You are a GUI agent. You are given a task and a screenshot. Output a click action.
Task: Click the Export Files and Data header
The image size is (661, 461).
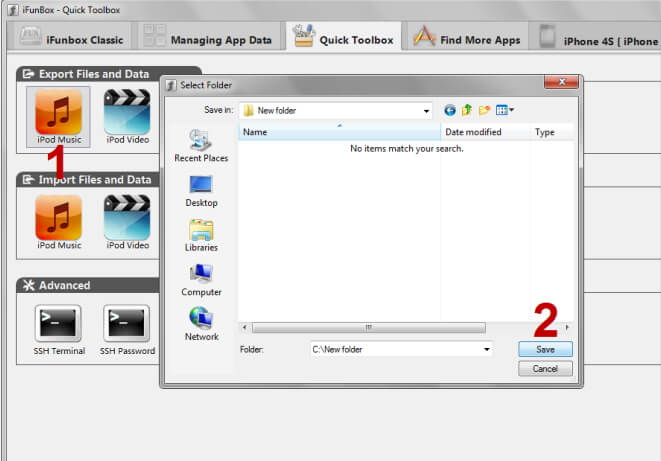click(108, 74)
